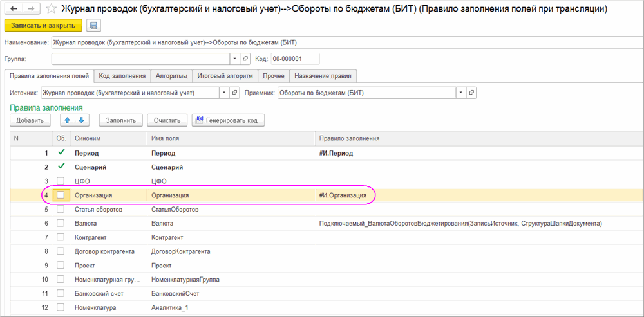This screenshot has width=644, height=317.
Task: Expand the Источник dropdown list
Action: point(224,93)
